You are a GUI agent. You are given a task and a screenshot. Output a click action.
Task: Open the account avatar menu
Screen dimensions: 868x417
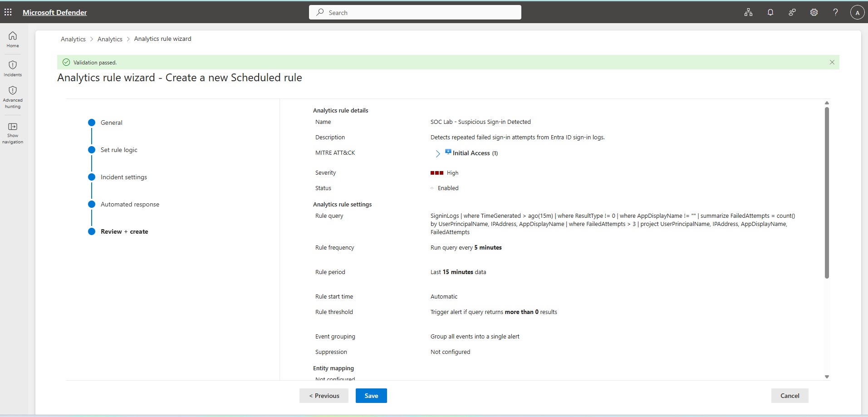tap(857, 13)
